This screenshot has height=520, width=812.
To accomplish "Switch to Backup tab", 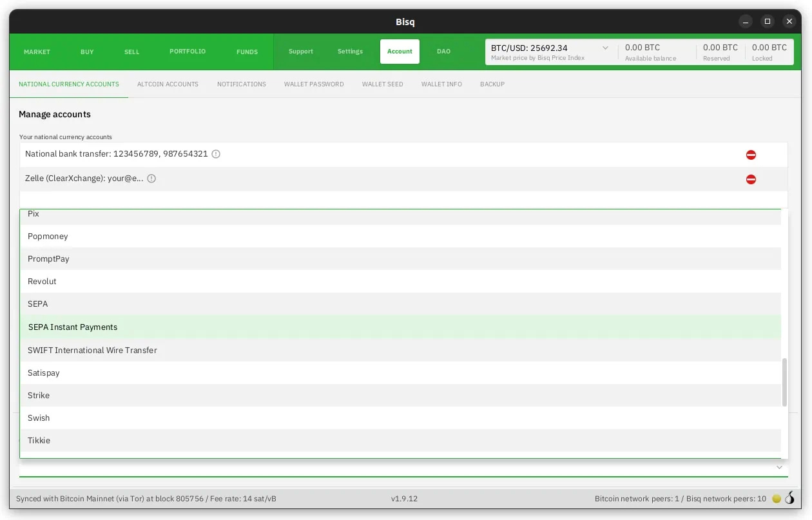I will [492, 84].
